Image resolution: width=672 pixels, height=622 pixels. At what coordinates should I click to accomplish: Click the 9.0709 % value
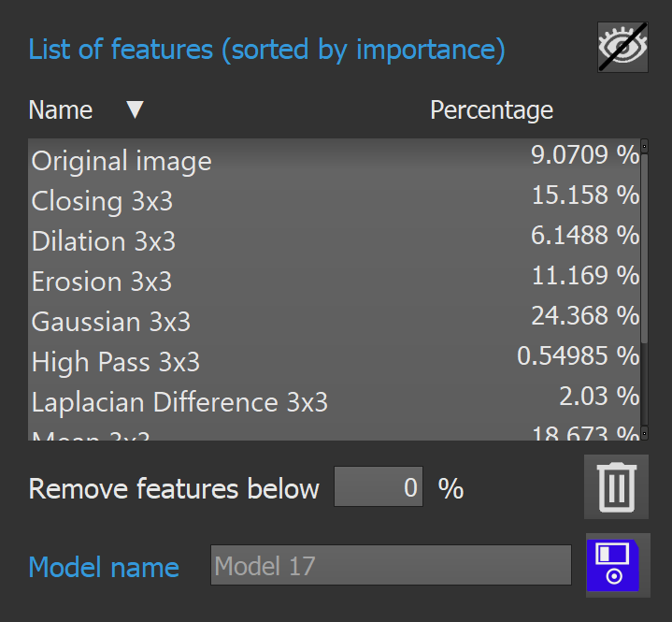[x=585, y=155]
